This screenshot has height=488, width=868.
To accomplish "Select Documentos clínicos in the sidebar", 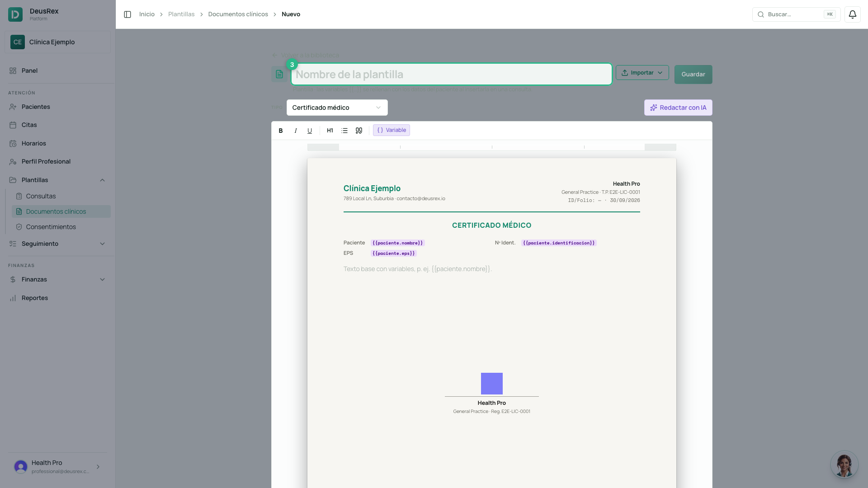I will [x=61, y=211].
